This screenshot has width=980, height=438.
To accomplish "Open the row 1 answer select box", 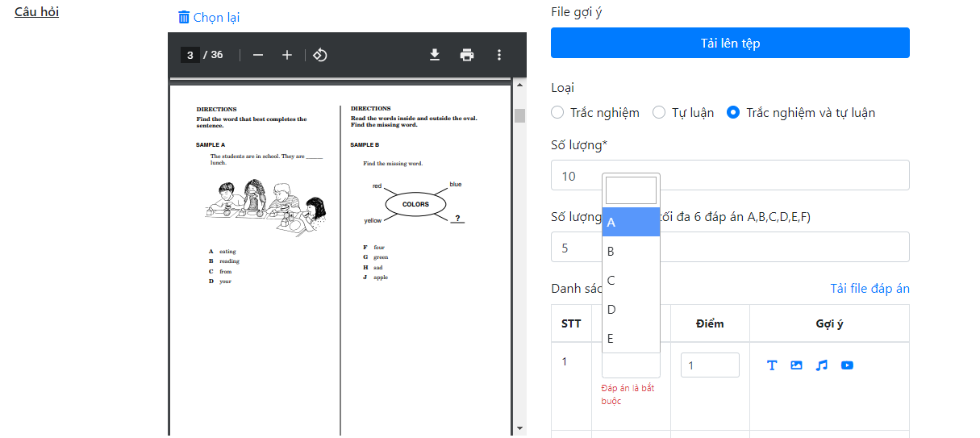I will coord(631,365).
